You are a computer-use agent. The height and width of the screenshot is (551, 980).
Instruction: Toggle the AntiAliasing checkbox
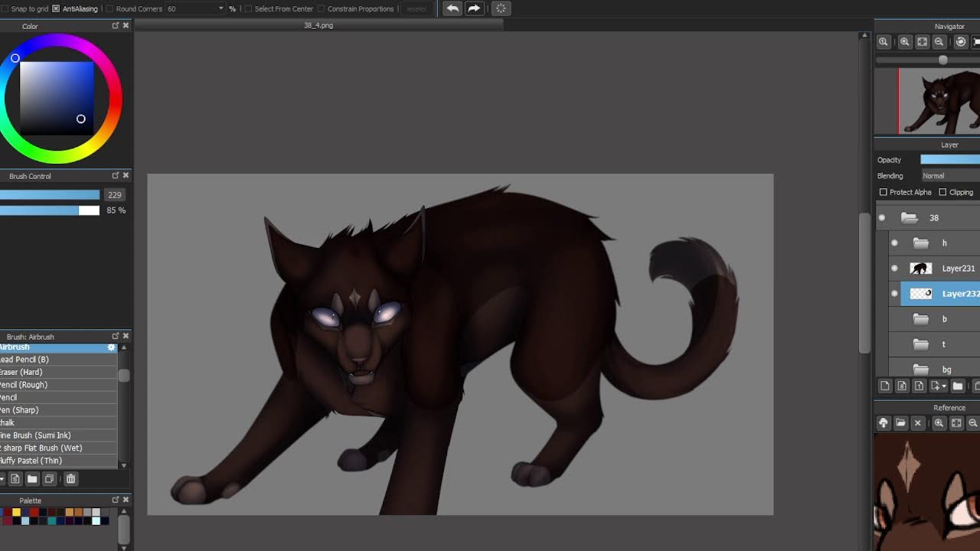coord(56,9)
